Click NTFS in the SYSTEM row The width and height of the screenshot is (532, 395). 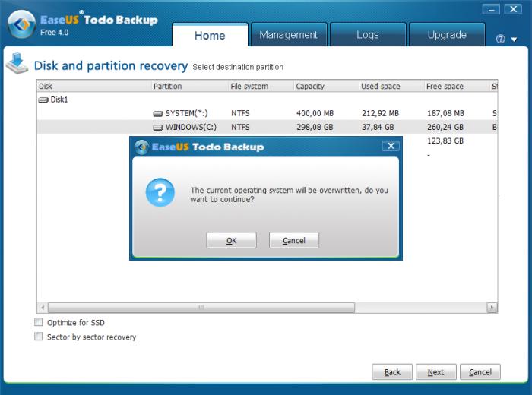(240, 113)
